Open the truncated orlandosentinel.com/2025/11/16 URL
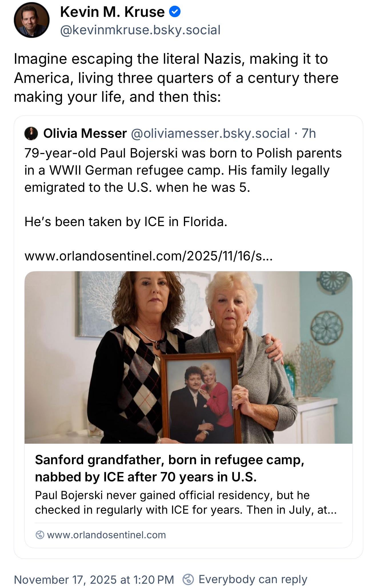 click(149, 256)
